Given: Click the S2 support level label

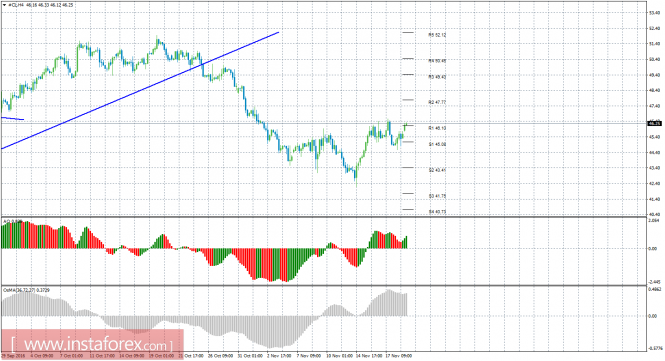Looking at the screenshot, I should coord(437,170).
